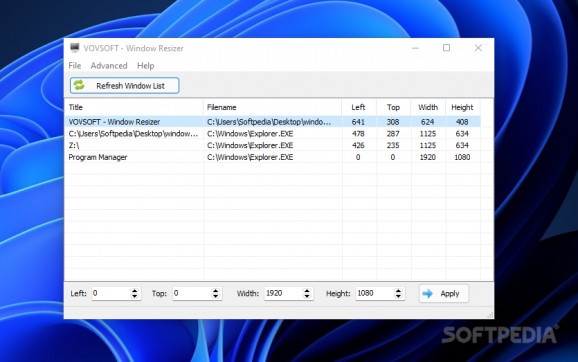The image size is (578, 362).
Task: Increase the Width value with up arrow
Action: 307,290
